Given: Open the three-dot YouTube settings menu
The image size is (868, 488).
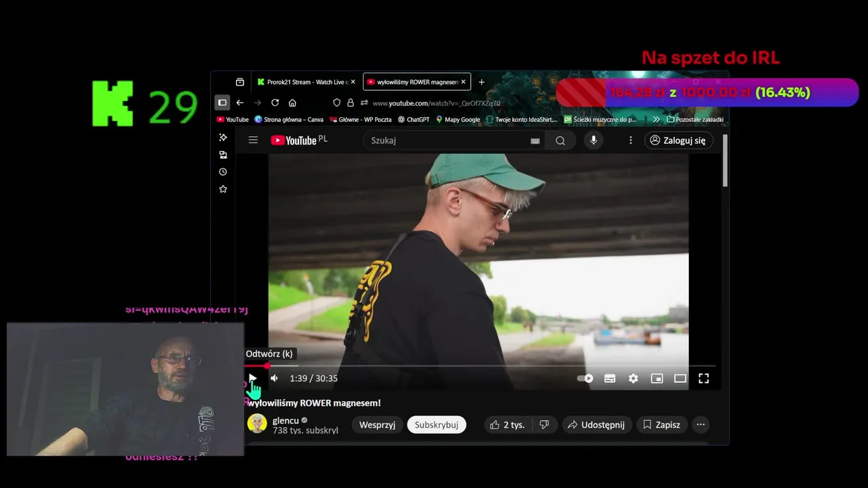Looking at the screenshot, I should click(631, 140).
